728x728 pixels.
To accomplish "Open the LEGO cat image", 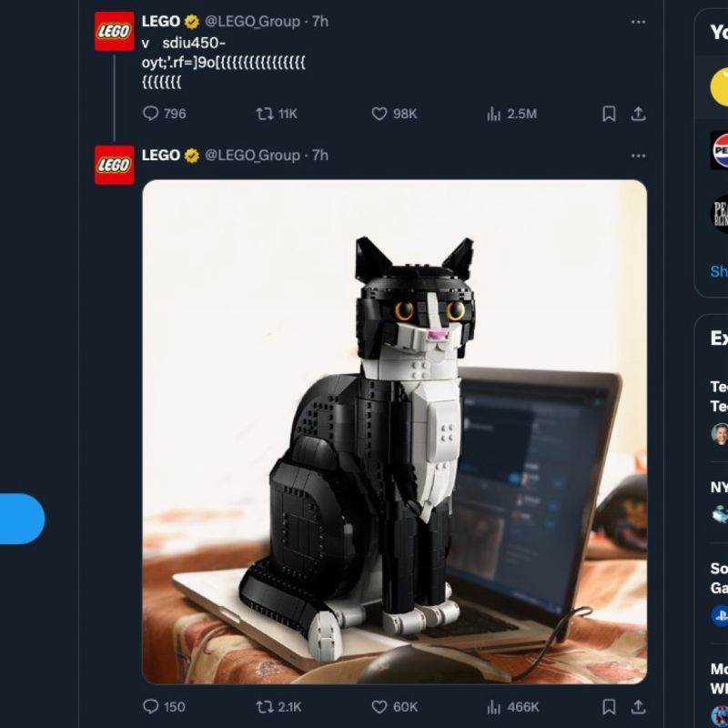I will coord(394,431).
